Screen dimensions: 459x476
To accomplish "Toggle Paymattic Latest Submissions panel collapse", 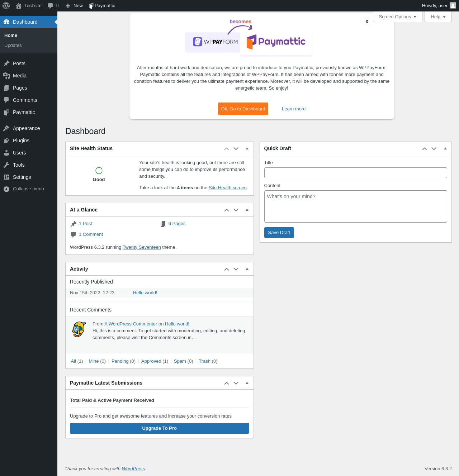I will tap(247, 383).
